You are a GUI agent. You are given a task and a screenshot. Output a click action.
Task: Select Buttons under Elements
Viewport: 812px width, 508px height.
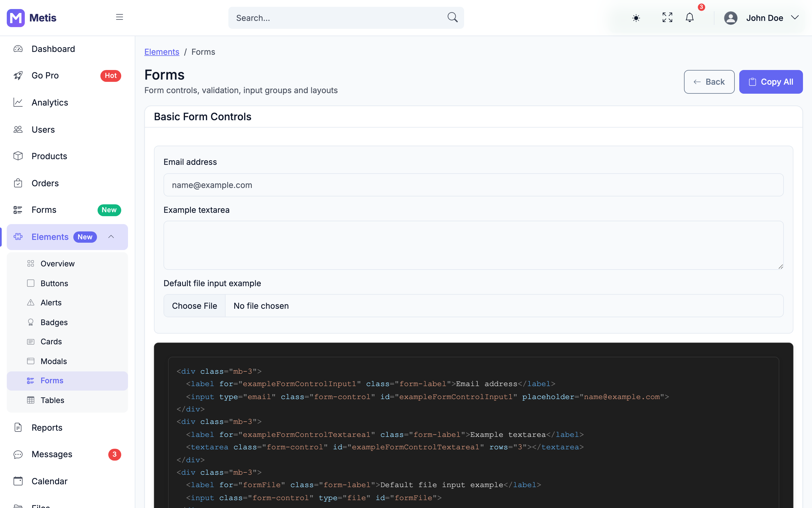(67, 283)
